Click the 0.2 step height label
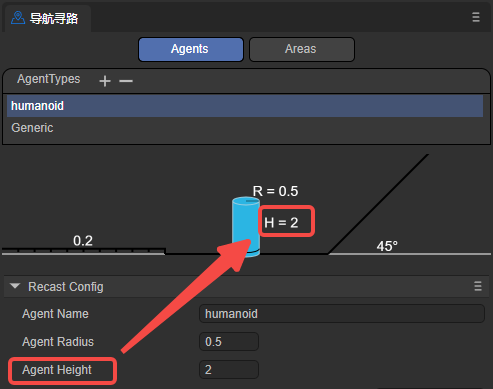Image resolution: width=493 pixels, height=389 pixels. click(83, 241)
